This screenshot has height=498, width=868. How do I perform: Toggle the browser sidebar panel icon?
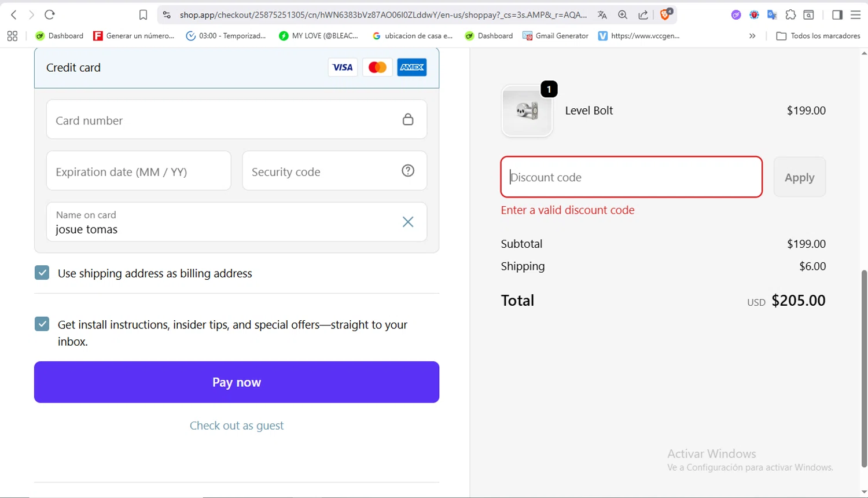[x=837, y=15]
